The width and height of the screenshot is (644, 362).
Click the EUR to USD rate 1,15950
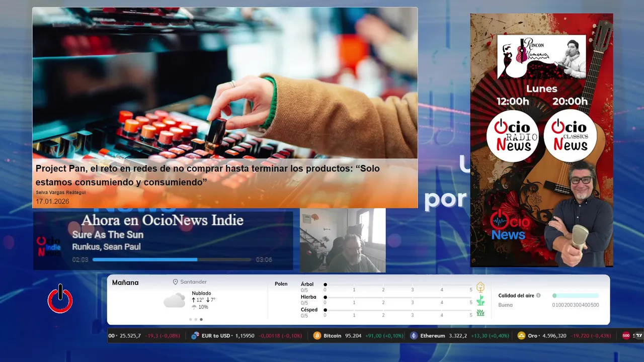tap(245, 336)
